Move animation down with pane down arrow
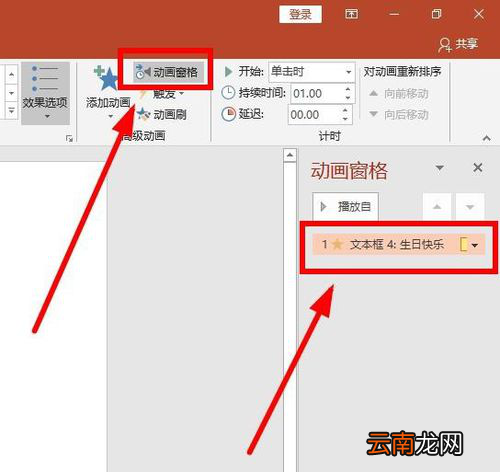 coord(470,207)
